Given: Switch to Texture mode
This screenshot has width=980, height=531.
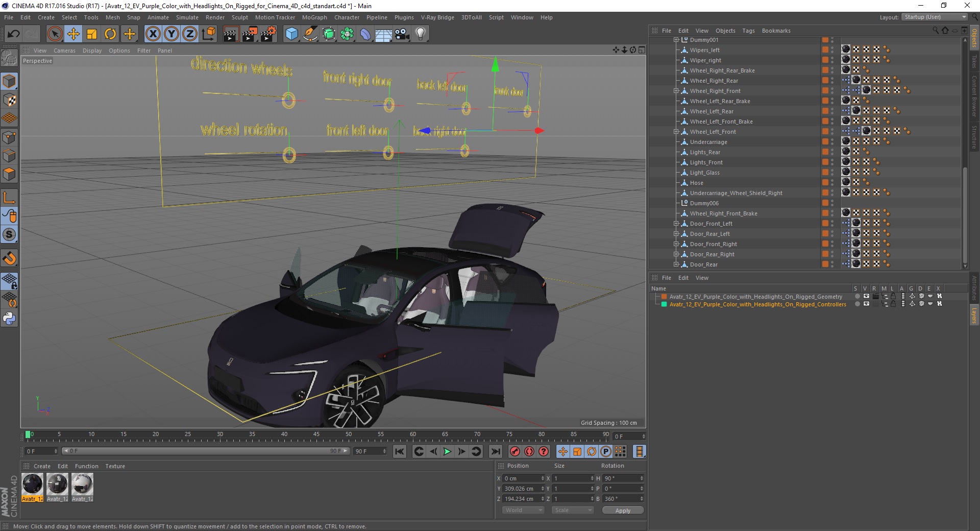Looking at the screenshot, I should pos(9,100).
